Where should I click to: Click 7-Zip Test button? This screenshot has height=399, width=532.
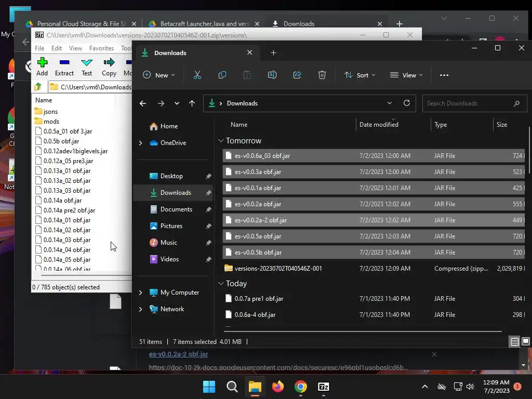point(87,67)
